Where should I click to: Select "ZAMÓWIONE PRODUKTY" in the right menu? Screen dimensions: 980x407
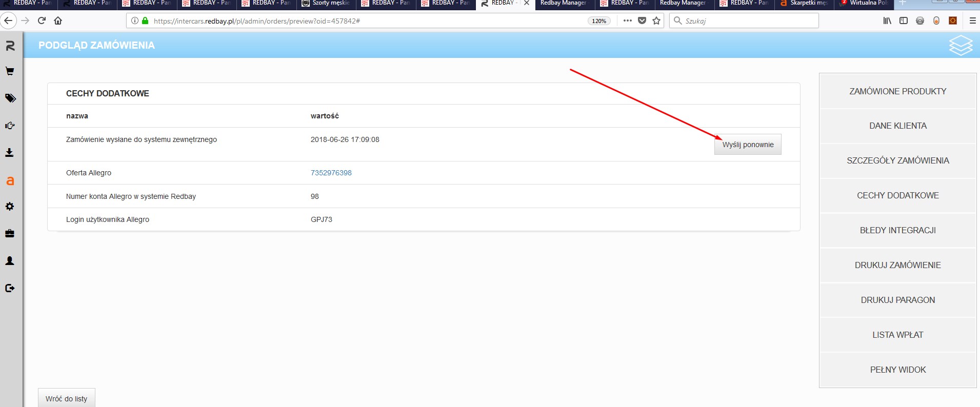pos(897,91)
